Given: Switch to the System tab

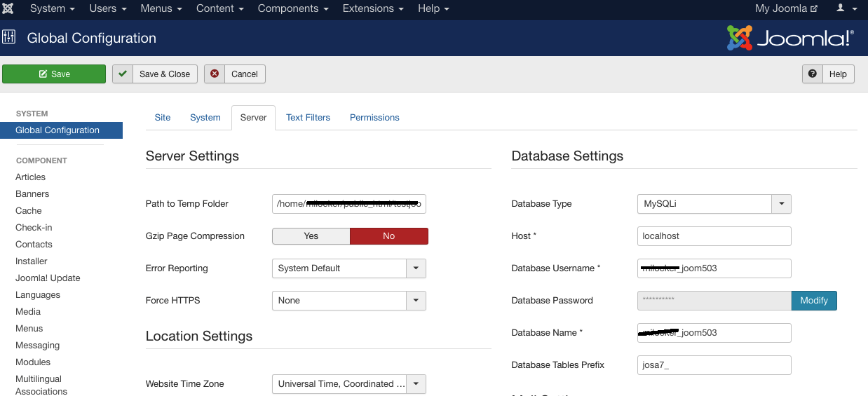Looking at the screenshot, I should pos(205,118).
